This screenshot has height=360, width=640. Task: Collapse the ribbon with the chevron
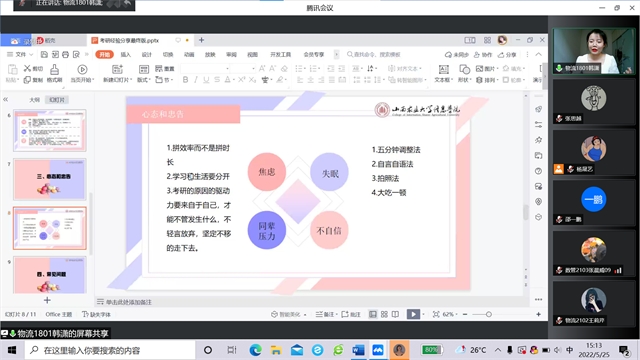click(538, 54)
